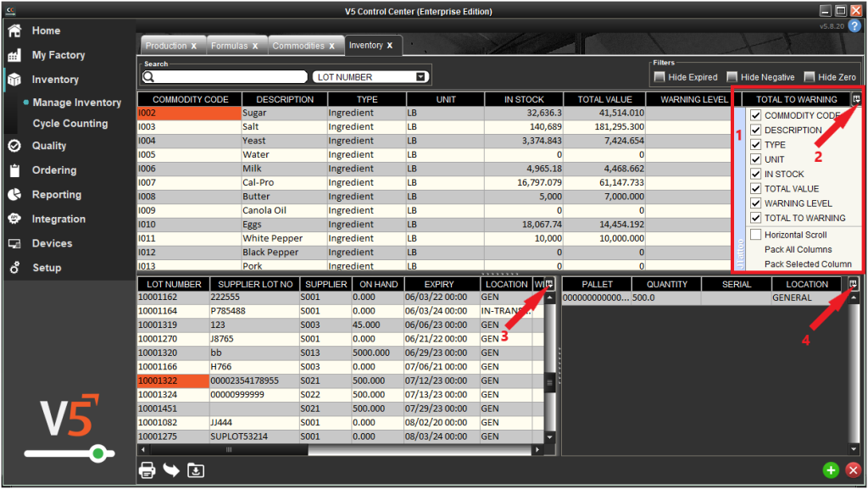Click the sidebar width slider handle
The height and width of the screenshot is (489, 868).
tap(98, 453)
